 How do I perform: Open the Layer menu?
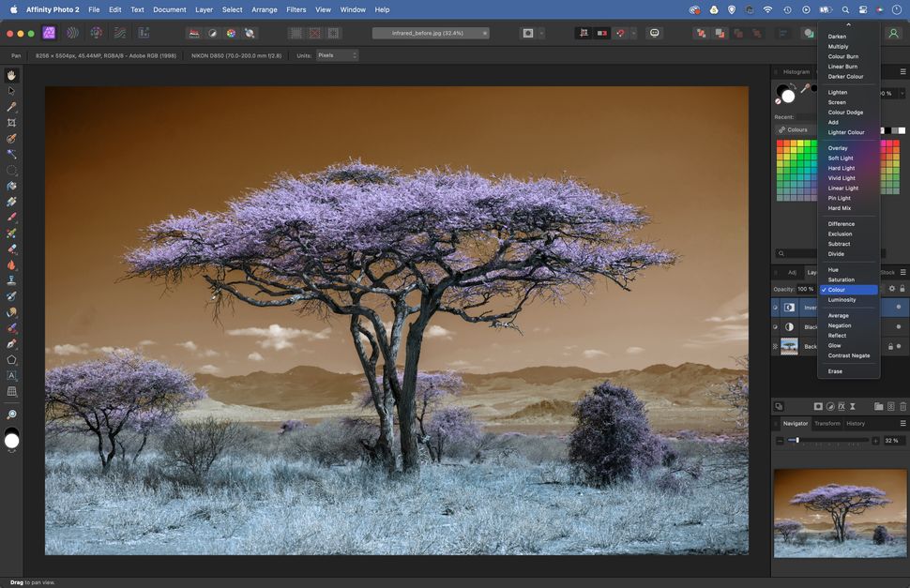point(204,10)
